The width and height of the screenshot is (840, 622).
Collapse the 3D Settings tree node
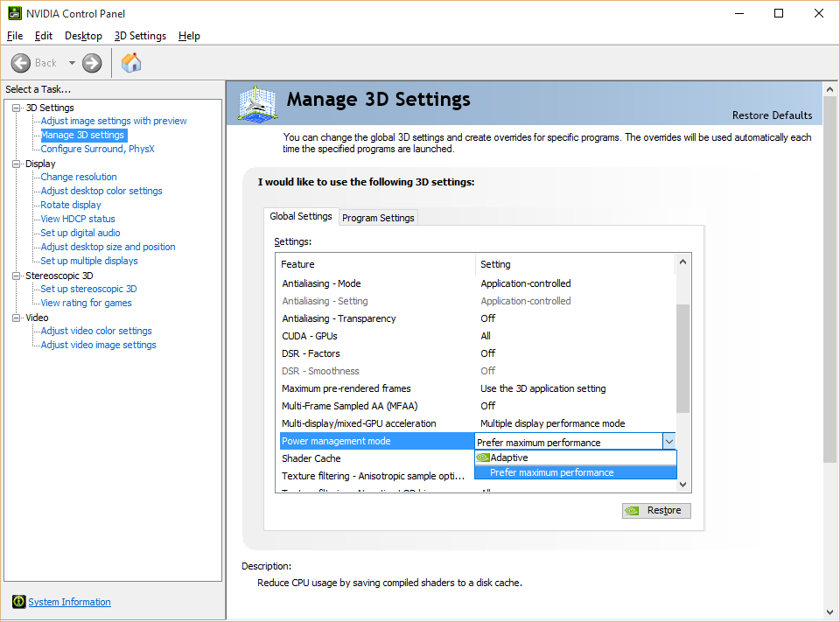pos(16,108)
